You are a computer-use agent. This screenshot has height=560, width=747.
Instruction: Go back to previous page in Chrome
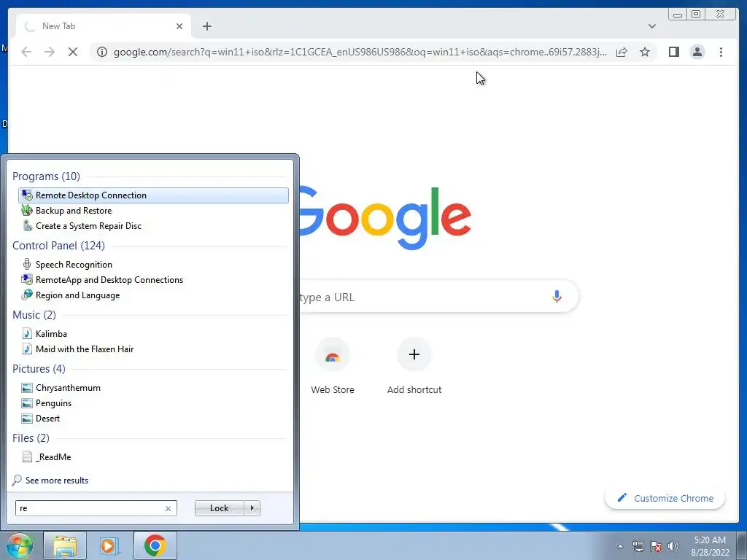click(27, 52)
